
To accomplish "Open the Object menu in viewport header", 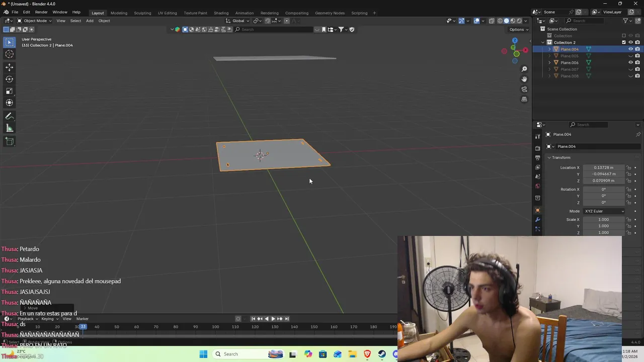I will point(104,21).
